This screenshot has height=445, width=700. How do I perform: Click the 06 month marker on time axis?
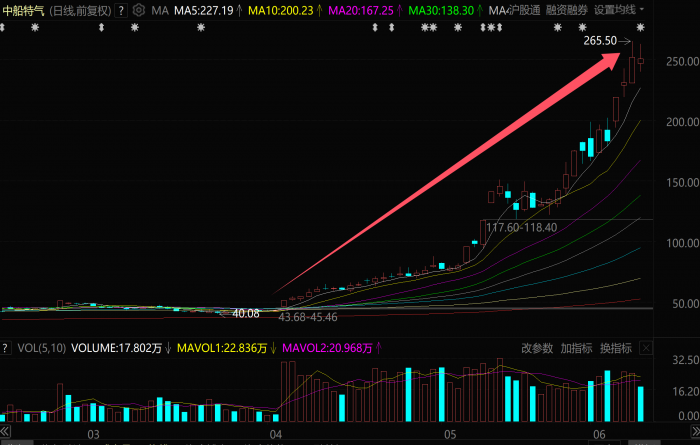[x=600, y=434]
